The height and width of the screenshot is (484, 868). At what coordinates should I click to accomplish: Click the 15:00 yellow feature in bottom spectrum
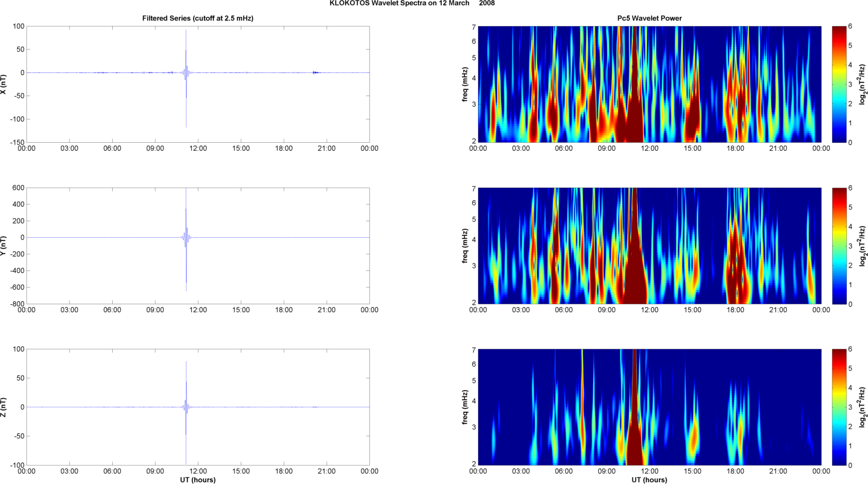click(x=693, y=438)
